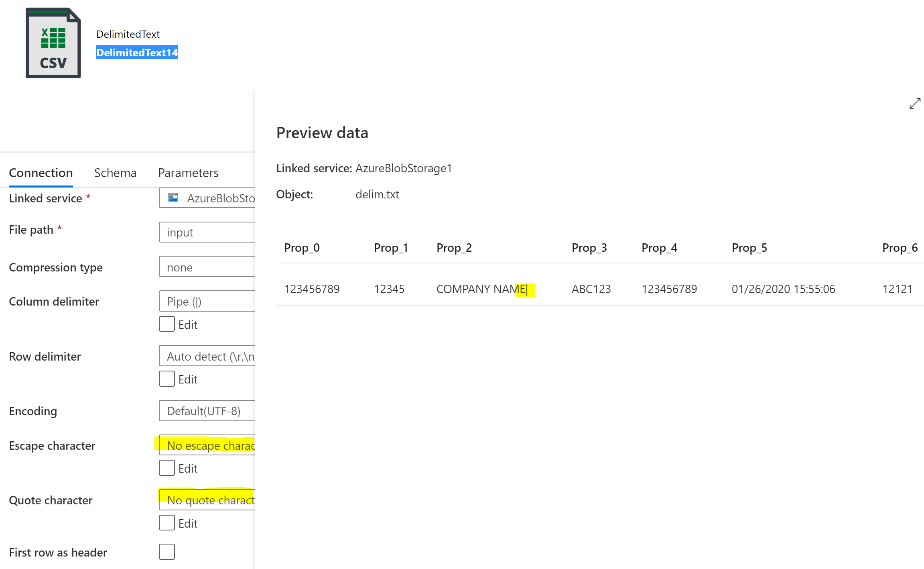Switch to the Schema tab

115,173
